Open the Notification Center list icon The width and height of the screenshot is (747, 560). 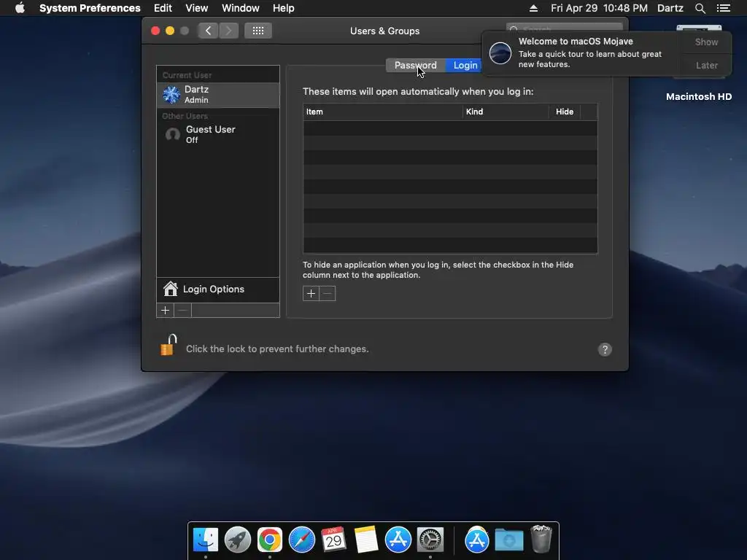click(x=723, y=8)
